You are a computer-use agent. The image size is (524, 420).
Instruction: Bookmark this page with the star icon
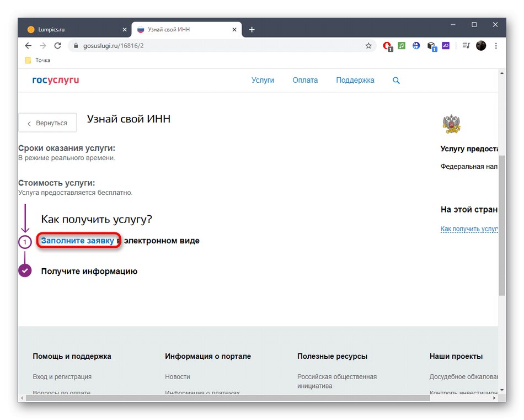tap(368, 46)
